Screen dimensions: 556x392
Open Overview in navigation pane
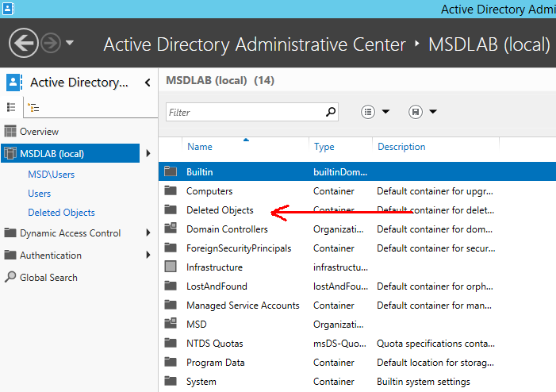click(39, 132)
